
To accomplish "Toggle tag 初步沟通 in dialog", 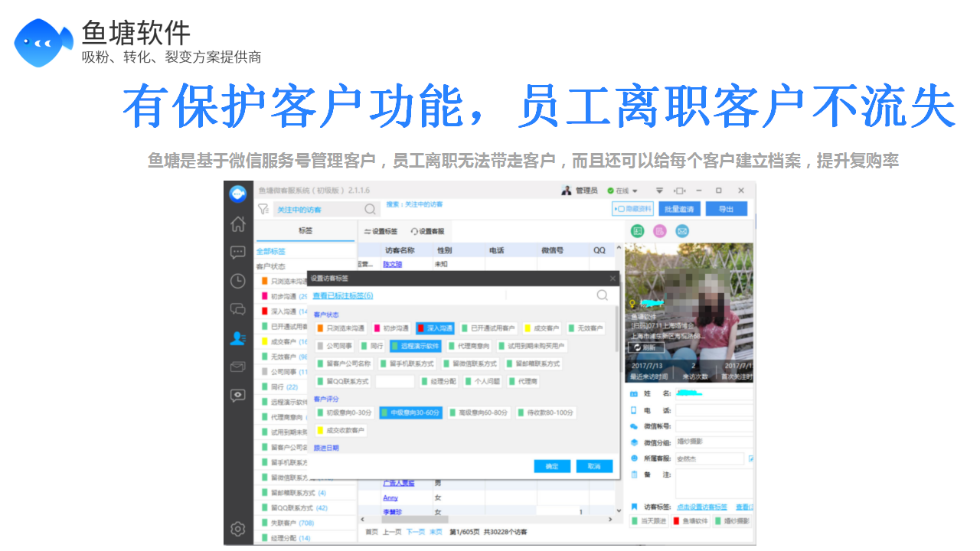I will pyautogui.click(x=392, y=328).
